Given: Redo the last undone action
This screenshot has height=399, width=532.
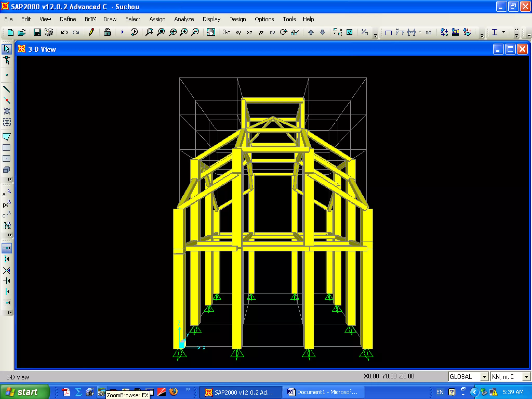Looking at the screenshot, I should [x=76, y=32].
